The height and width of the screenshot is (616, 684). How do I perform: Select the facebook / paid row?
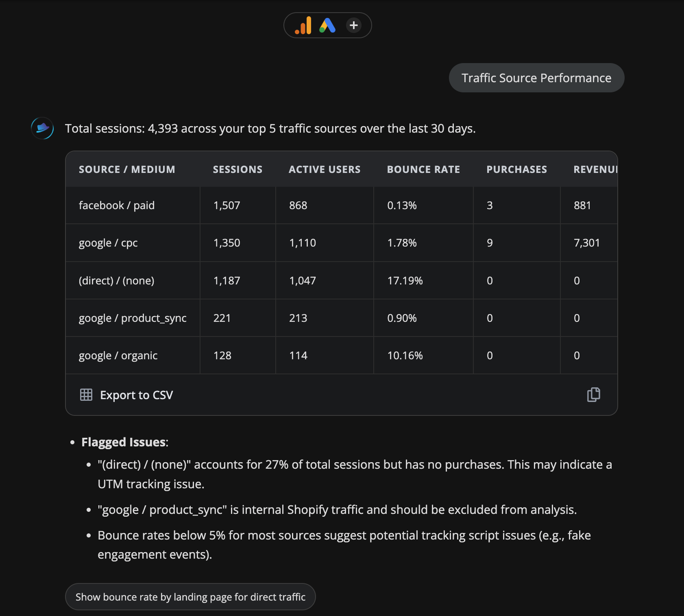pyautogui.click(x=117, y=205)
